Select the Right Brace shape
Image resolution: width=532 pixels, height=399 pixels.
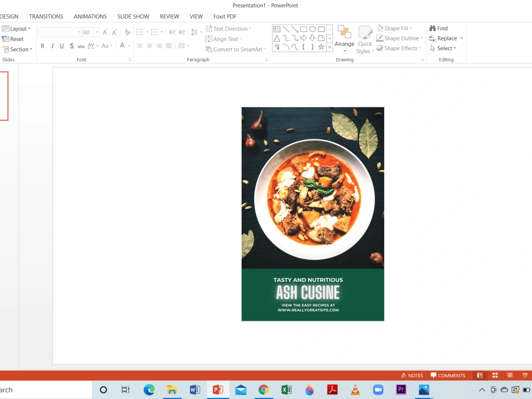coord(312,47)
